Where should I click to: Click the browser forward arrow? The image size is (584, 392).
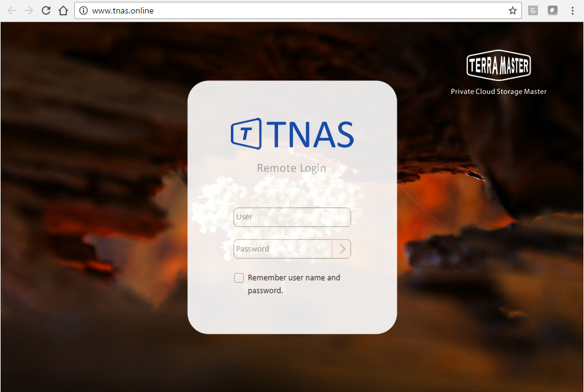point(29,10)
